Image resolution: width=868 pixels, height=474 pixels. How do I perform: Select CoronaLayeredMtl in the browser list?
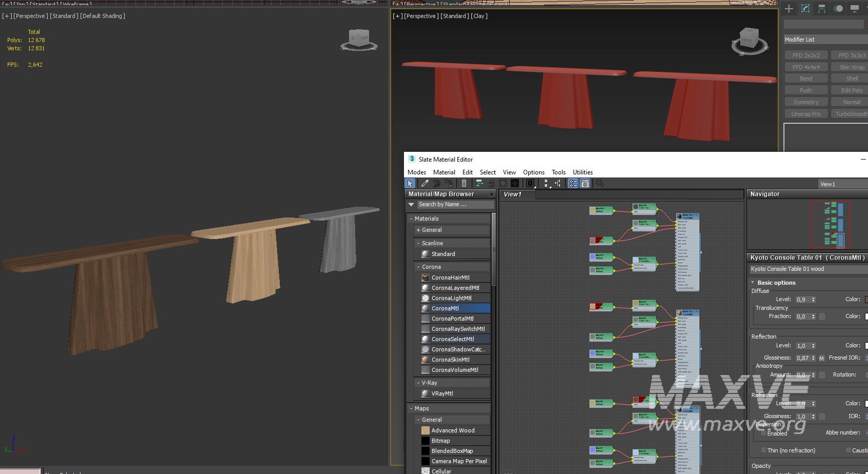pos(455,288)
